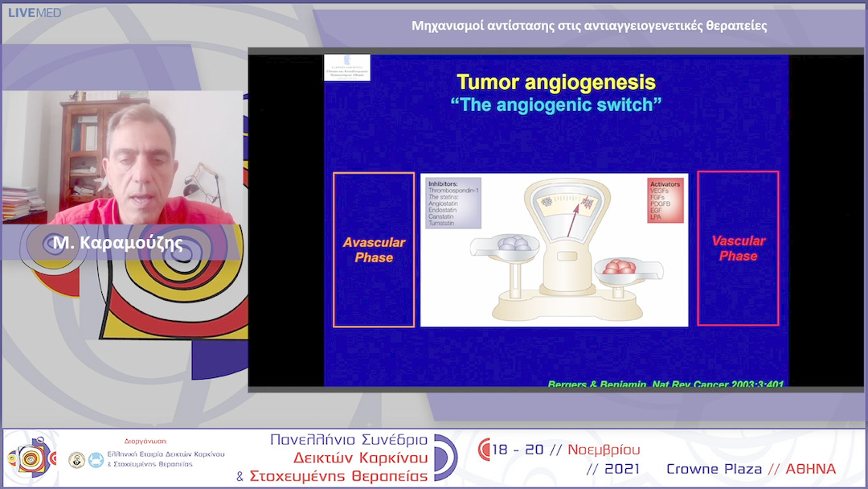Click the blue half-circle emblem in banner
The image size is (868, 489).
click(x=445, y=458)
